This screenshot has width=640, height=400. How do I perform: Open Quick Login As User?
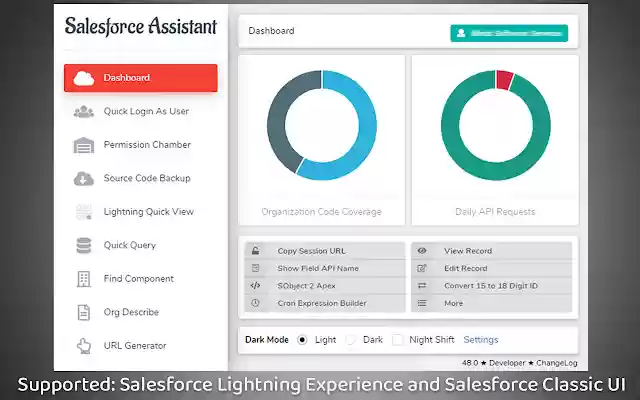coord(141,111)
